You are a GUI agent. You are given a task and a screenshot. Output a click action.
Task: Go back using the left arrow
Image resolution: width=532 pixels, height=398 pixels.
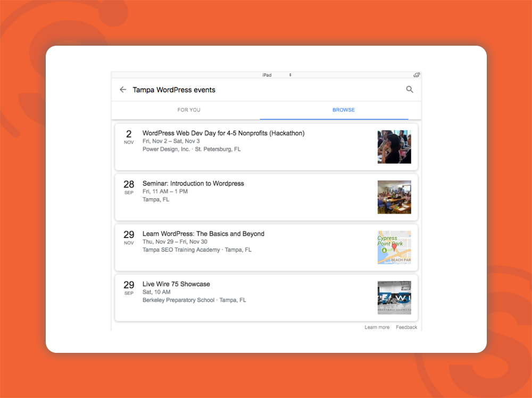(123, 90)
